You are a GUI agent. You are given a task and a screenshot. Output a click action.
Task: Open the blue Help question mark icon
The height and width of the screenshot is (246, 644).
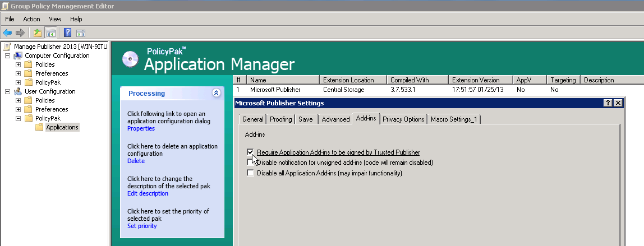tap(68, 33)
